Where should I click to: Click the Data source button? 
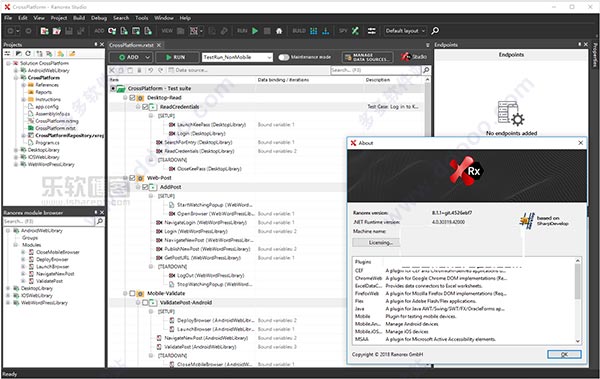coord(188,70)
